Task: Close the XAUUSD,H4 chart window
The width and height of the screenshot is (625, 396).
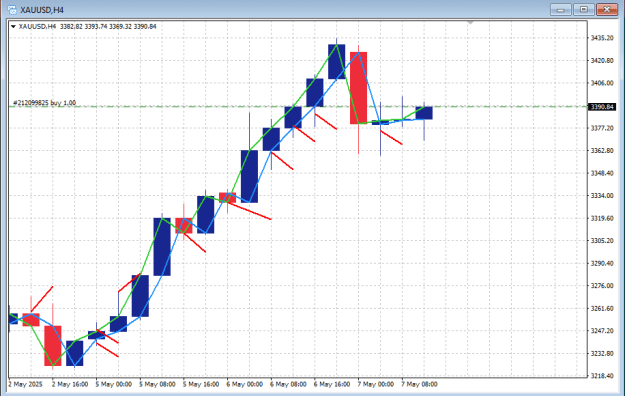Action: 607,10
